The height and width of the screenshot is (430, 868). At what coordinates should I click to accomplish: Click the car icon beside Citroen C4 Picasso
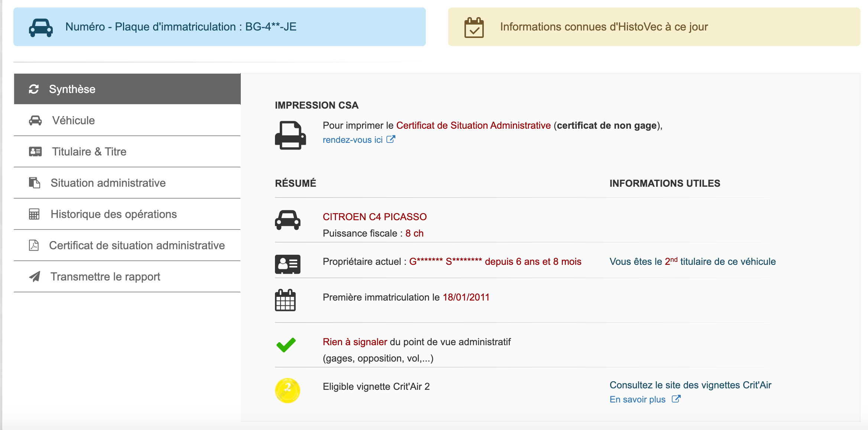(x=288, y=220)
